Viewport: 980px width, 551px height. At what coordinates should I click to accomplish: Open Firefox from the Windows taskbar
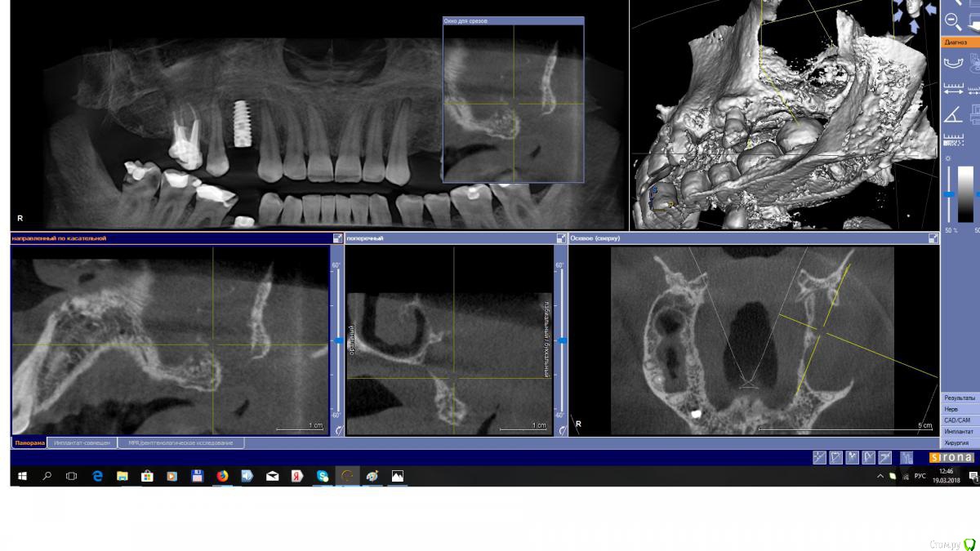(222, 476)
